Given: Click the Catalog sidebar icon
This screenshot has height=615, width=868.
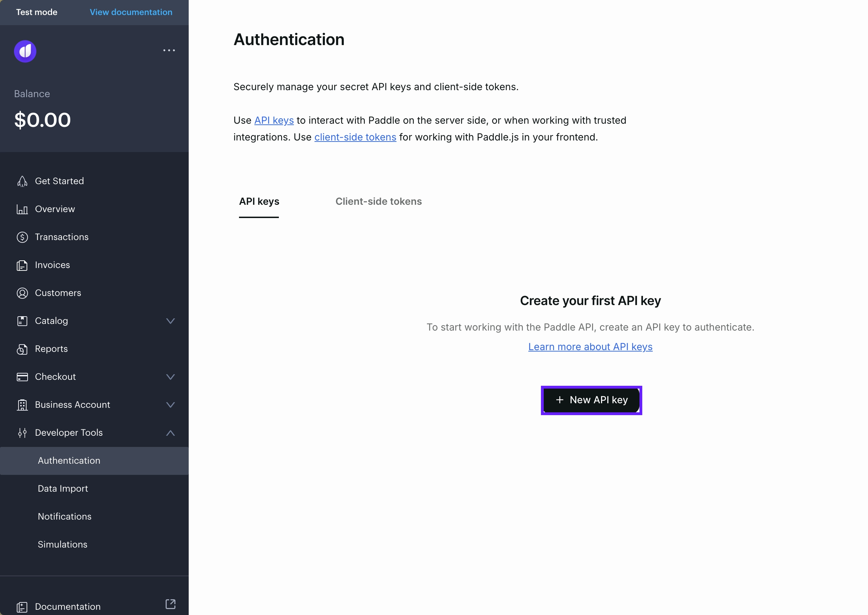Looking at the screenshot, I should coord(22,321).
